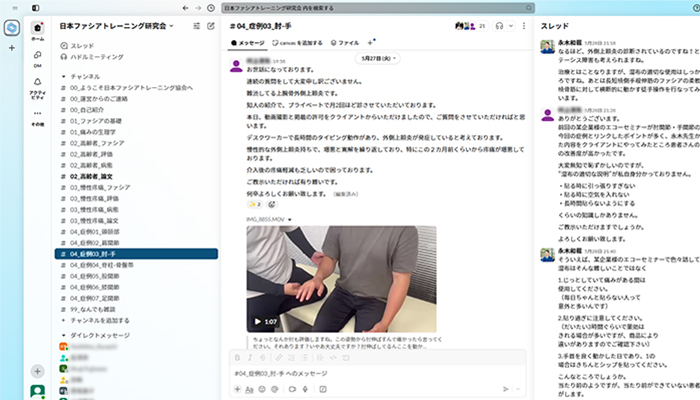700x400 pixels.
Task: Add a workspace with the plus under the logo
Action: pyautogui.click(x=12, y=48)
